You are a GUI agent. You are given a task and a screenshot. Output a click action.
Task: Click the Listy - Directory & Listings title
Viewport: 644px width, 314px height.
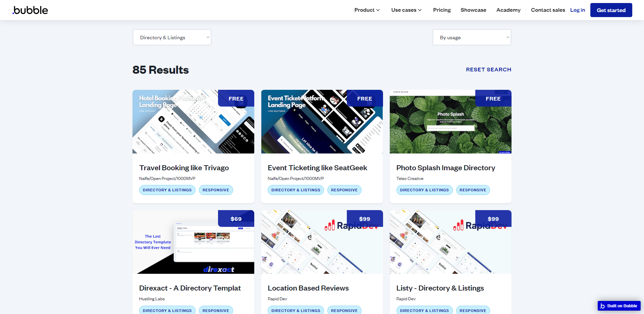(x=440, y=288)
